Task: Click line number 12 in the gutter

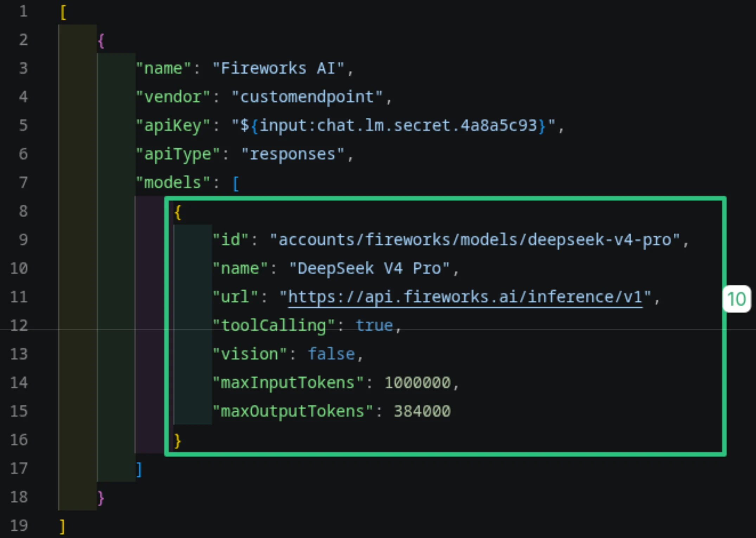Action: point(19,326)
